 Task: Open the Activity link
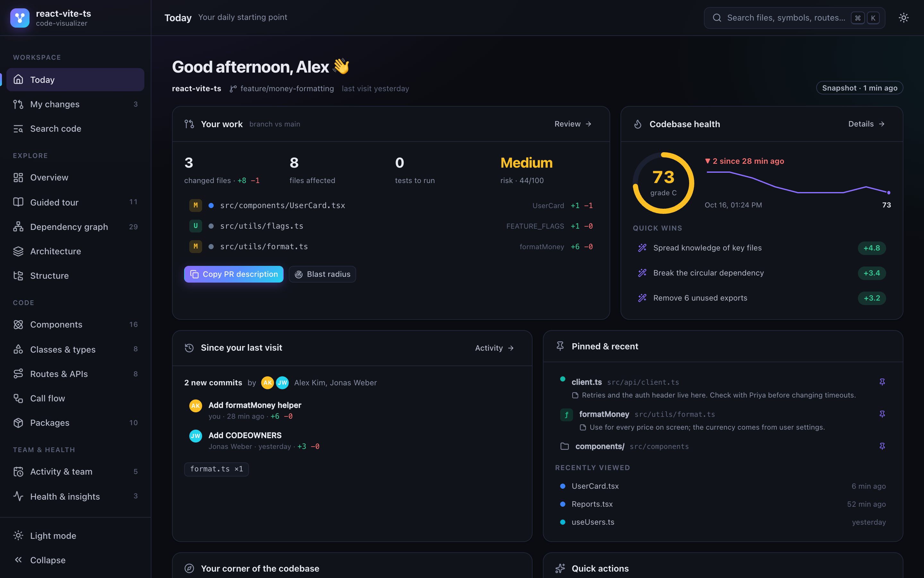[x=494, y=348]
